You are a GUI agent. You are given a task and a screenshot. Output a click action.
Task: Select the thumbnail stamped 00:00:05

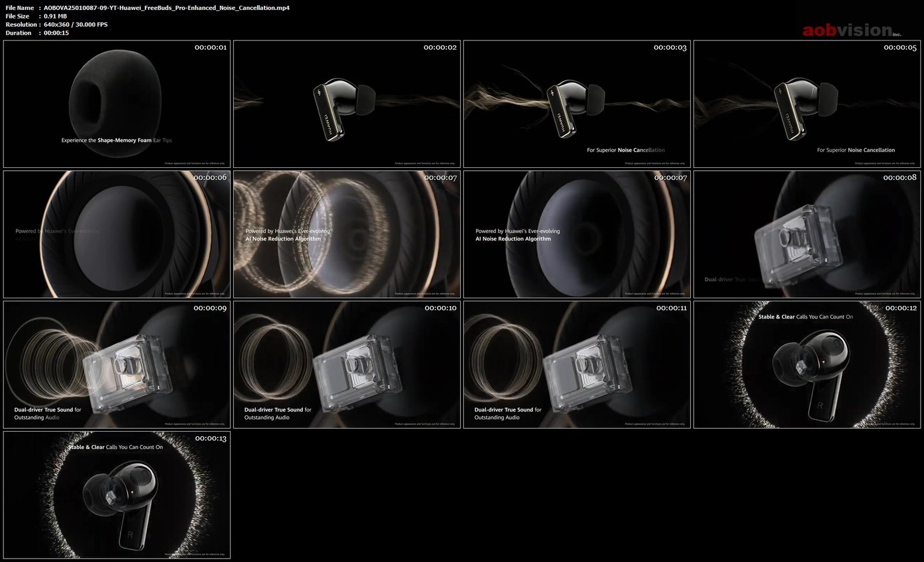807,104
